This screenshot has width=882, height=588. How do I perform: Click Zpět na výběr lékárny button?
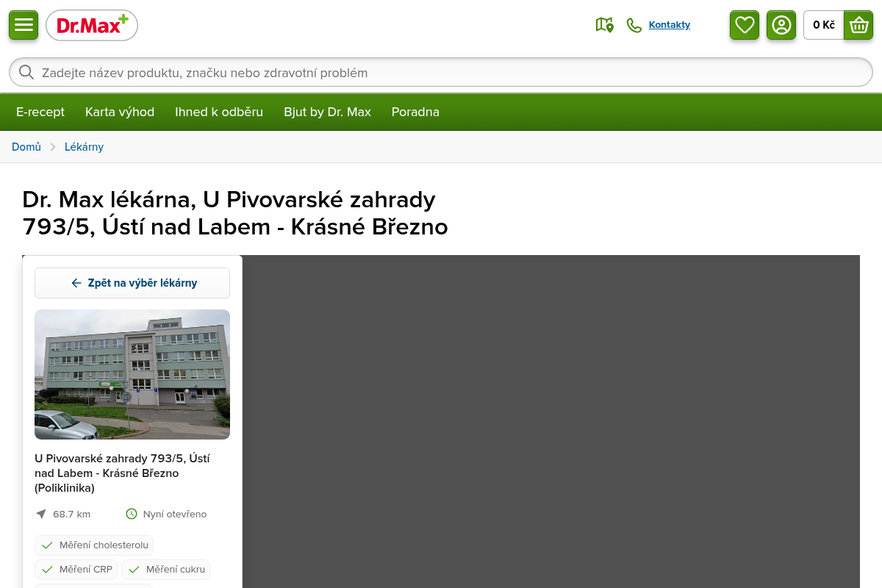[x=132, y=283]
